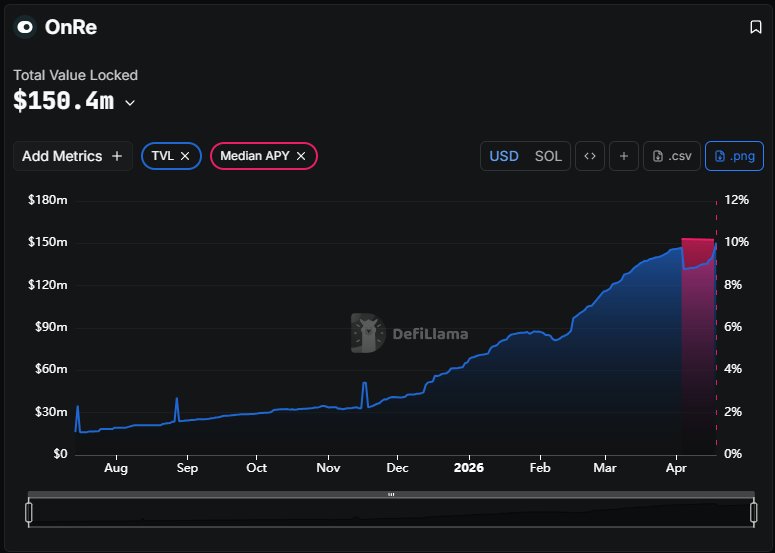Download chart data as .csv

[672, 156]
